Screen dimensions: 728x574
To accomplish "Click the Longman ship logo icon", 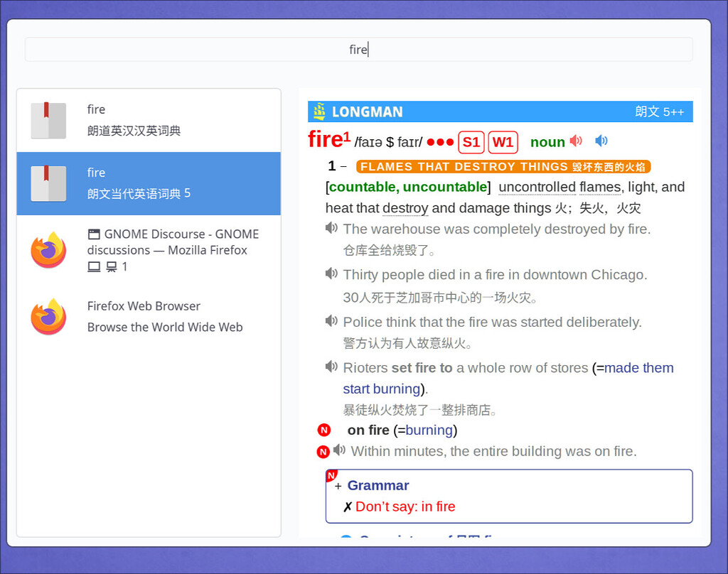I will click(x=320, y=112).
